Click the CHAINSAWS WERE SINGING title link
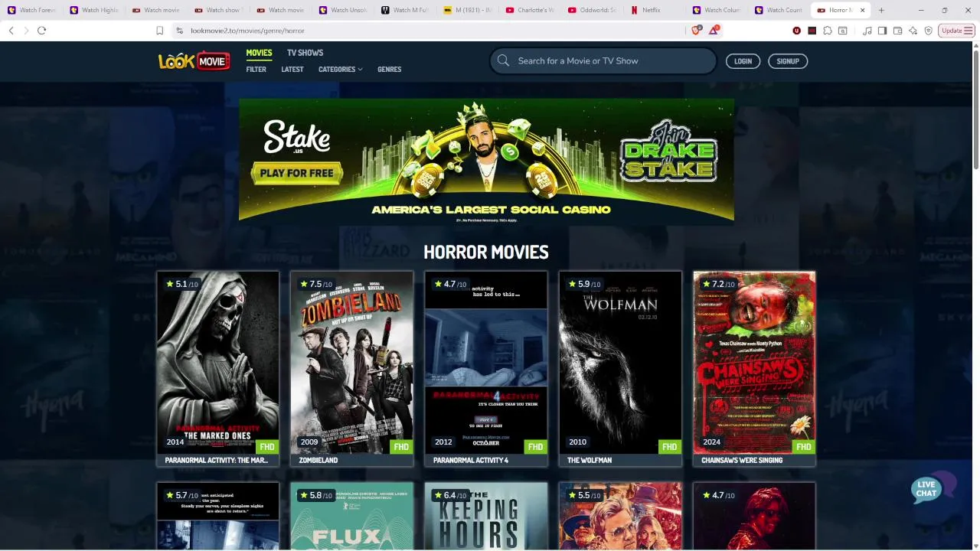This screenshot has width=980, height=551. coord(742,461)
